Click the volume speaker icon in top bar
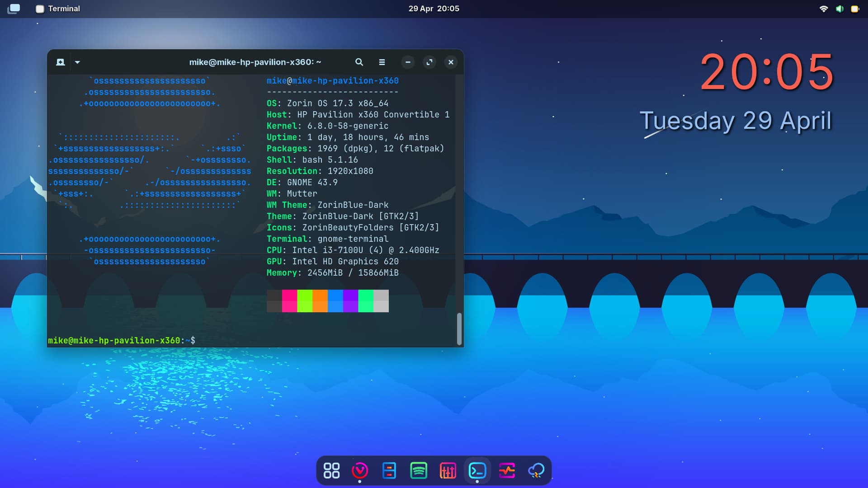The height and width of the screenshot is (488, 868). 840,9
